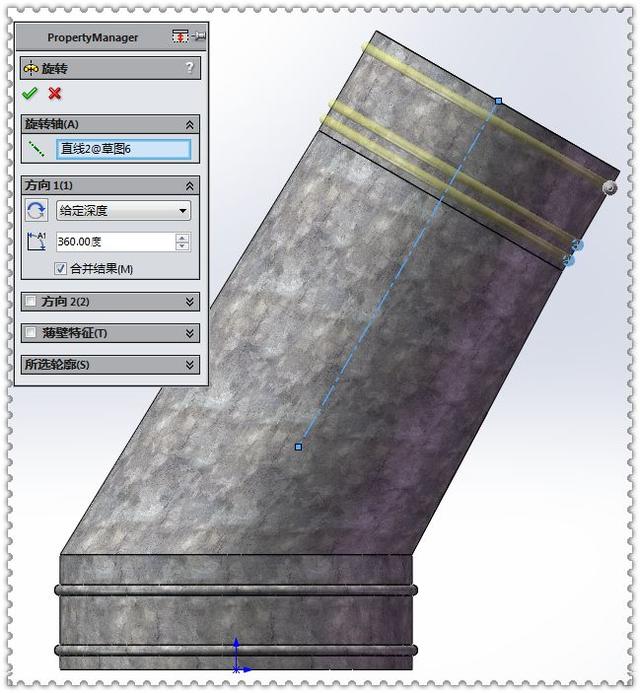
Task: Click the PropertyManager collapse panel icon
Action: click(180, 37)
